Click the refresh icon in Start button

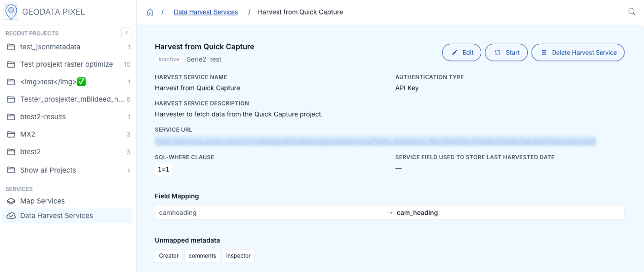(498, 53)
